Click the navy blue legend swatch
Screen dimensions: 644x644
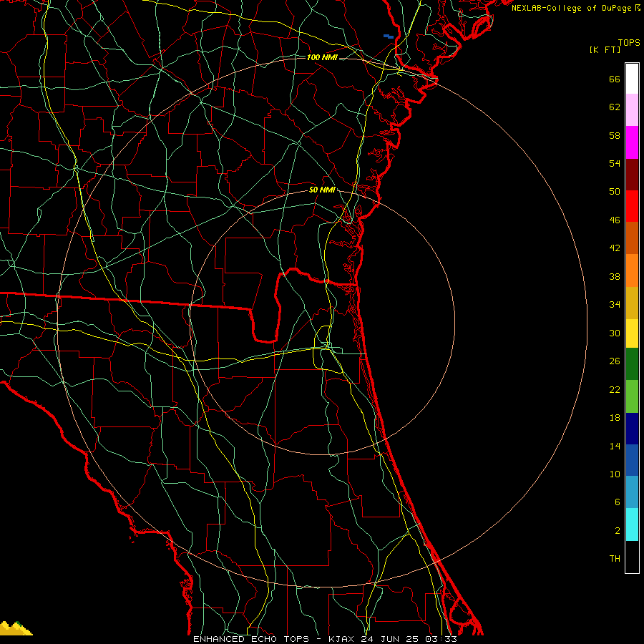[x=632, y=429]
